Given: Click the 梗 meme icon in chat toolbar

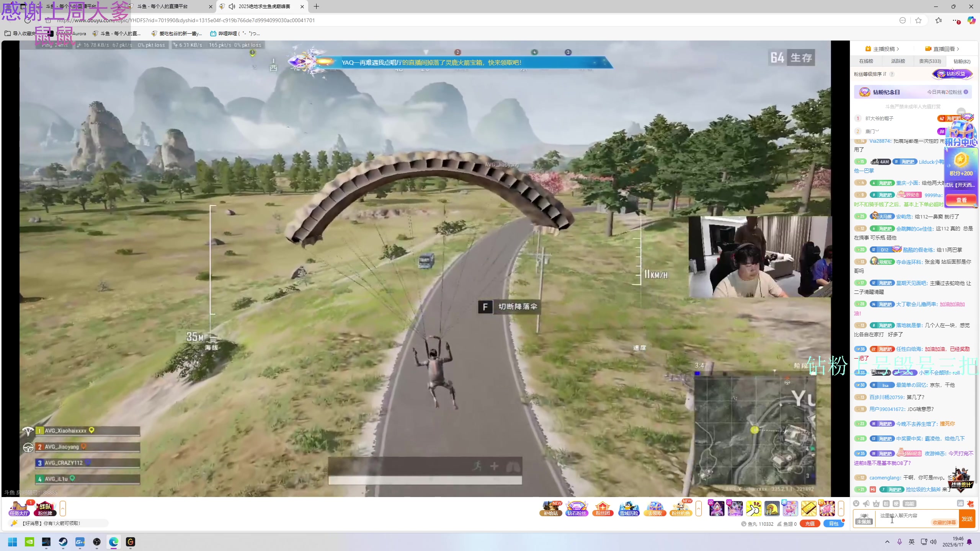Looking at the screenshot, I should coord(896,504).
